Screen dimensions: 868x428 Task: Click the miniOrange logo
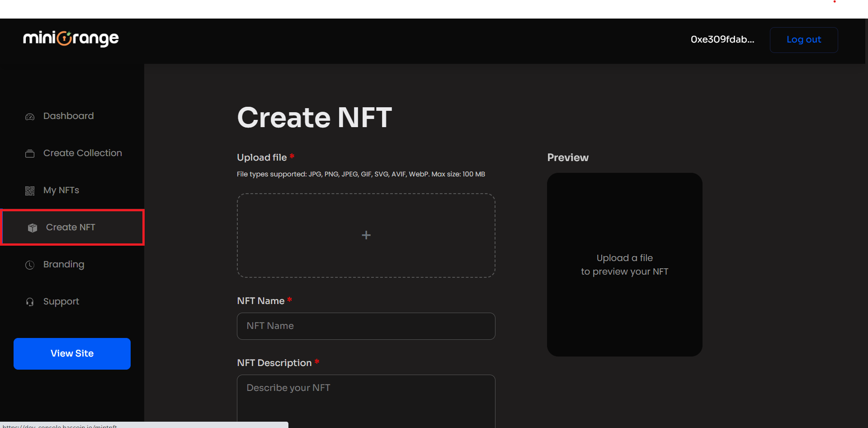[71, 39]
